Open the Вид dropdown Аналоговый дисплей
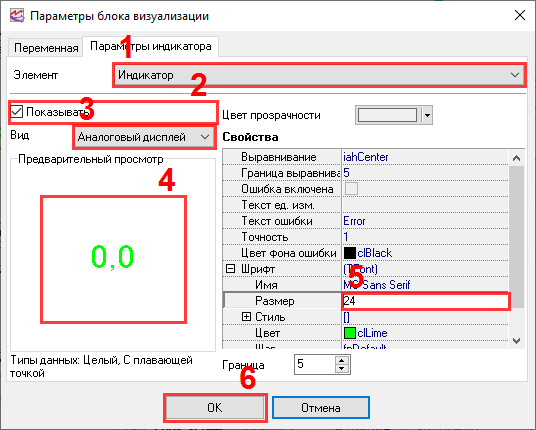This screenshot has width=536, height=430. tap(144, 137)
